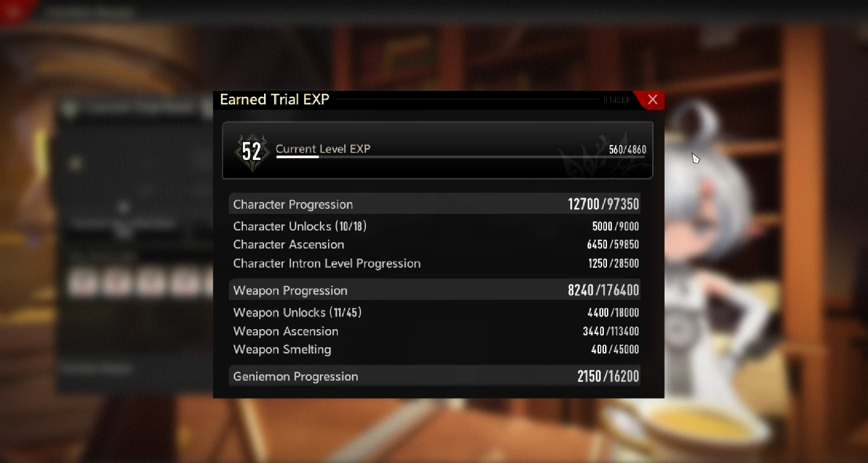Click the 8240/176400 weapon progression value
The image size is (868, 463).
tap(603, 290)
